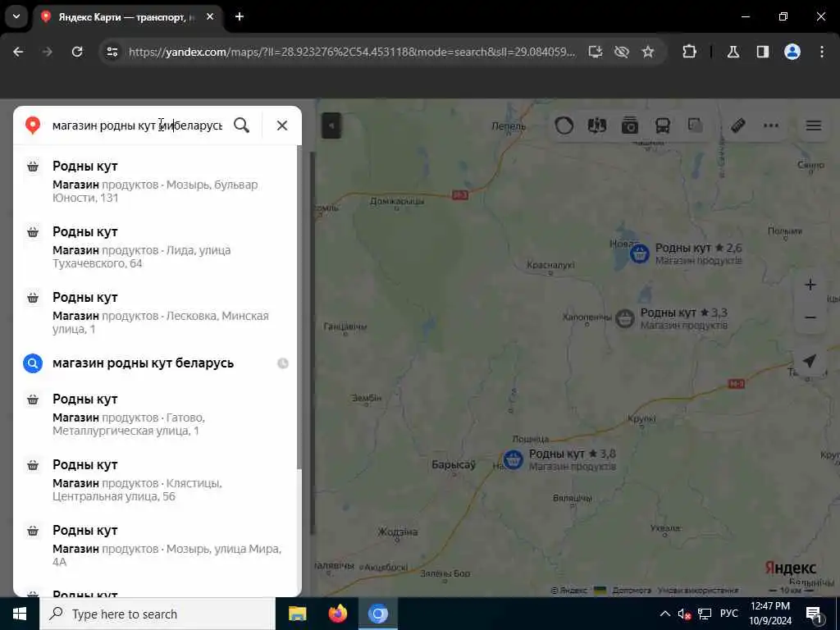840x630 pixels.
Task: Click Windows taskbar search box
Action: click(x=157, y=614)
